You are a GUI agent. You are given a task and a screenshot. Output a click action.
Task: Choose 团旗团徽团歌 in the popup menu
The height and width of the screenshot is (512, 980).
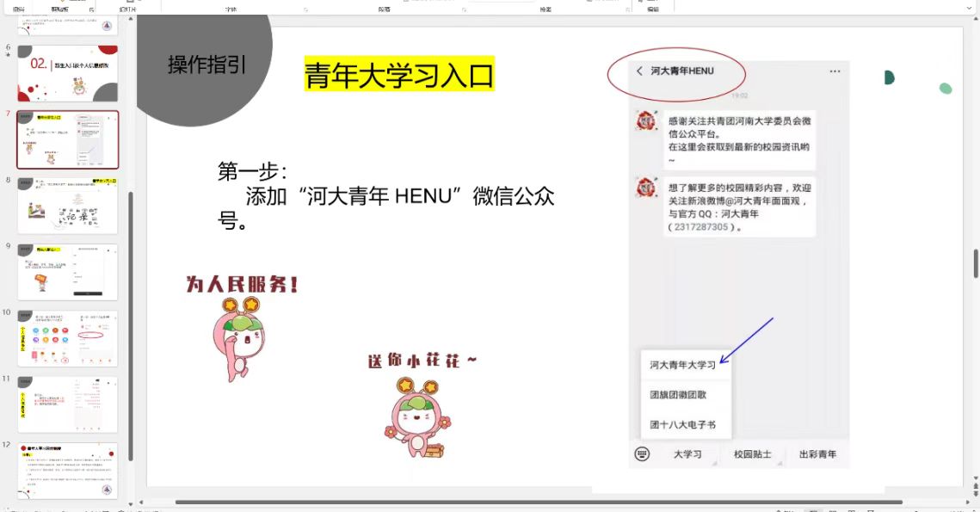click(678, 394)
